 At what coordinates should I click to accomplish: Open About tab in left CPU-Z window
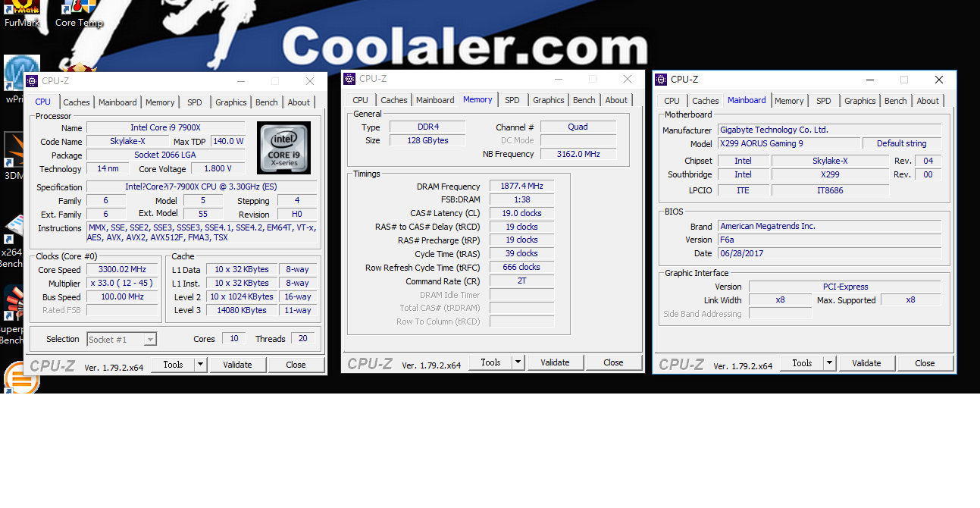tap(299, 102)
